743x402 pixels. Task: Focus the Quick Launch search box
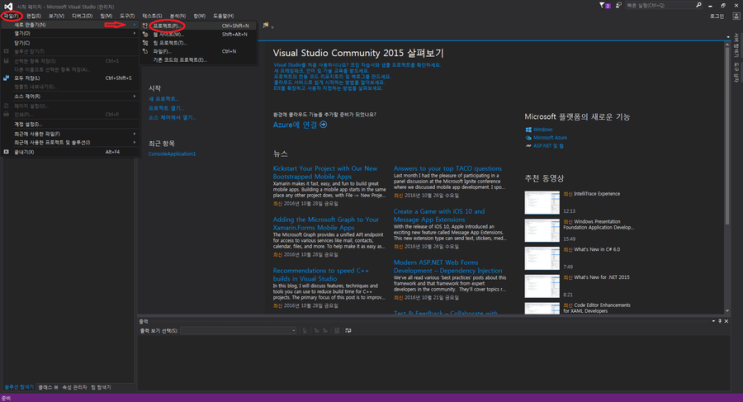pos(660,5)
